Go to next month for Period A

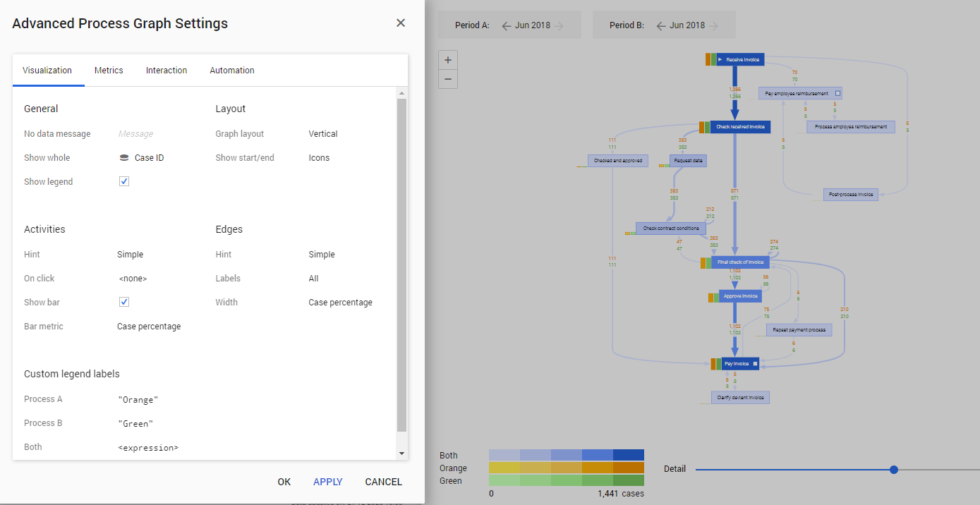point(559,25)
